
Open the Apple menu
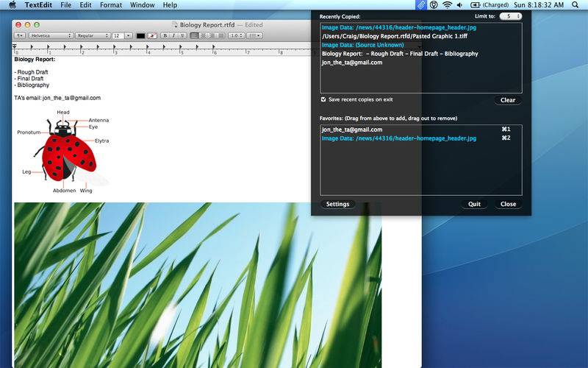point(12,5)
